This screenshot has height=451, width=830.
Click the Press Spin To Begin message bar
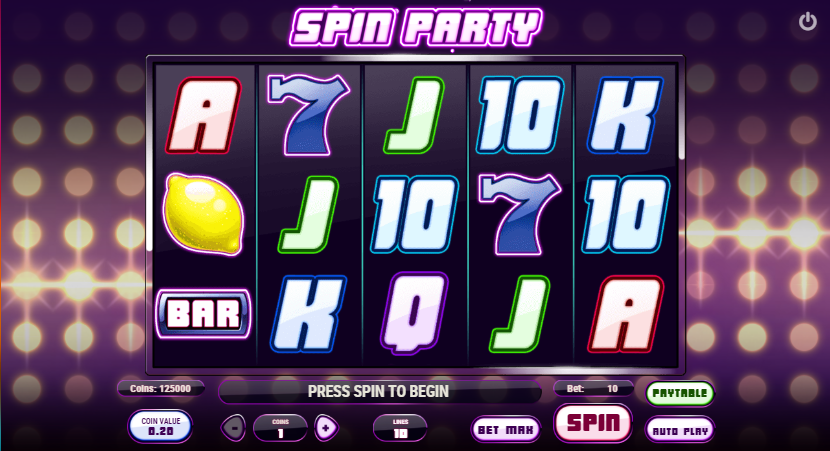pos(380,392)
